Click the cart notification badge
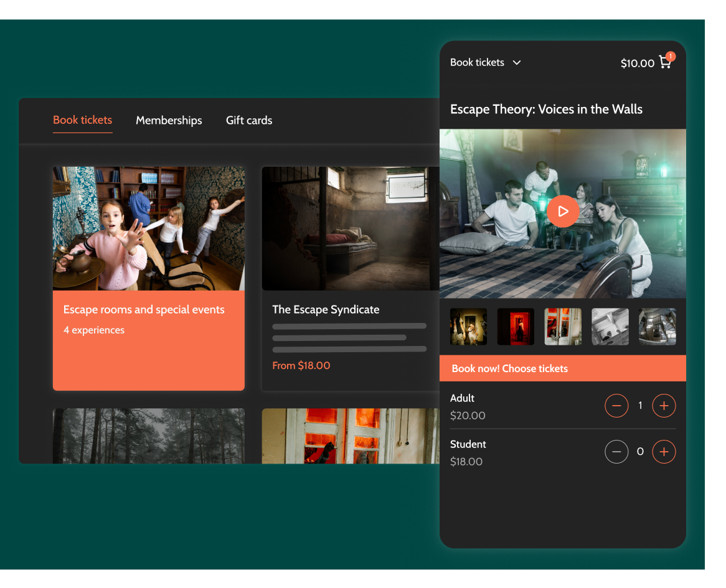The height and width of the screenshot is (588, 726). [x=671, y=55]
